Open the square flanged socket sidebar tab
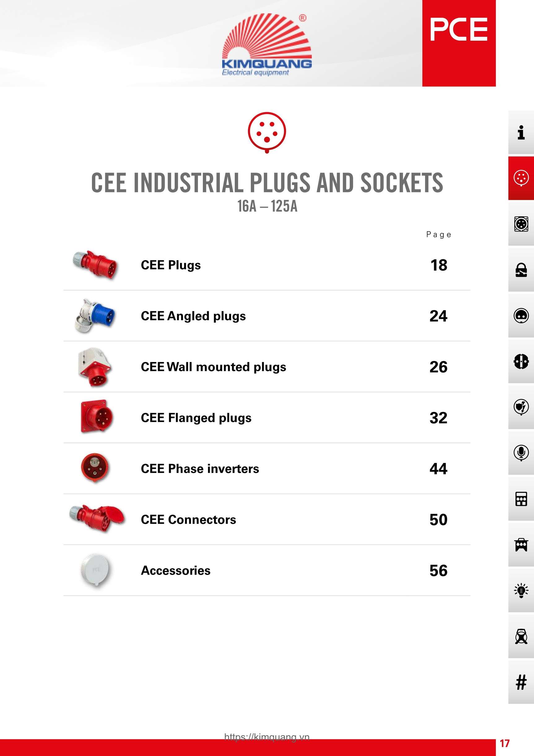 click(521, 224)
